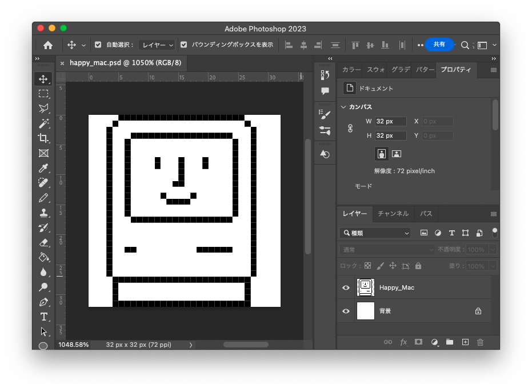Open the レイヤー auto-select dropdown
This screenshot has height=392, width=532.
(157, 45)
